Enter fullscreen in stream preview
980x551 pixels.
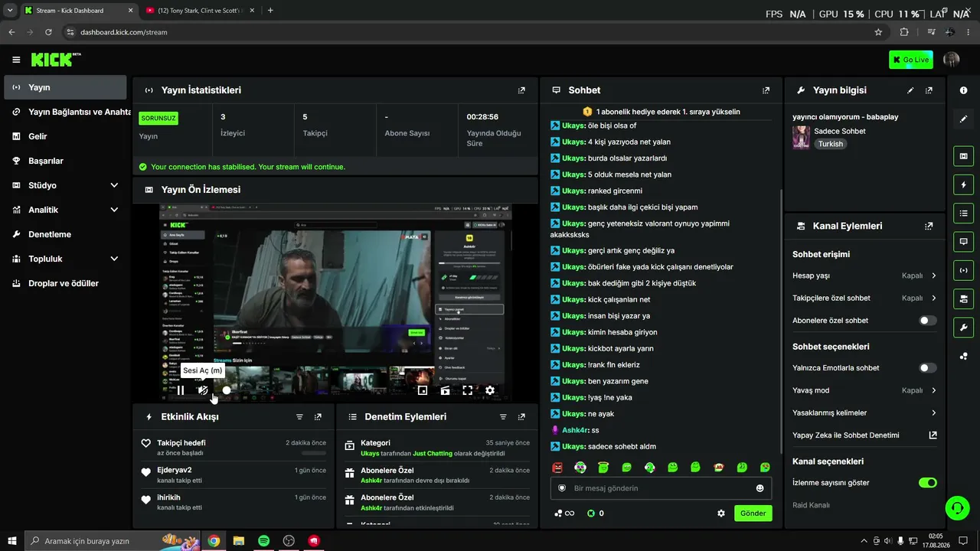pos(467,390)
